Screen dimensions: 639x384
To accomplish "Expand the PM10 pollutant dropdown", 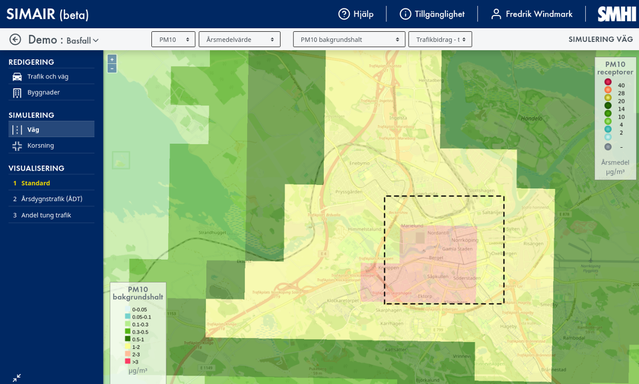I will 173,40.
